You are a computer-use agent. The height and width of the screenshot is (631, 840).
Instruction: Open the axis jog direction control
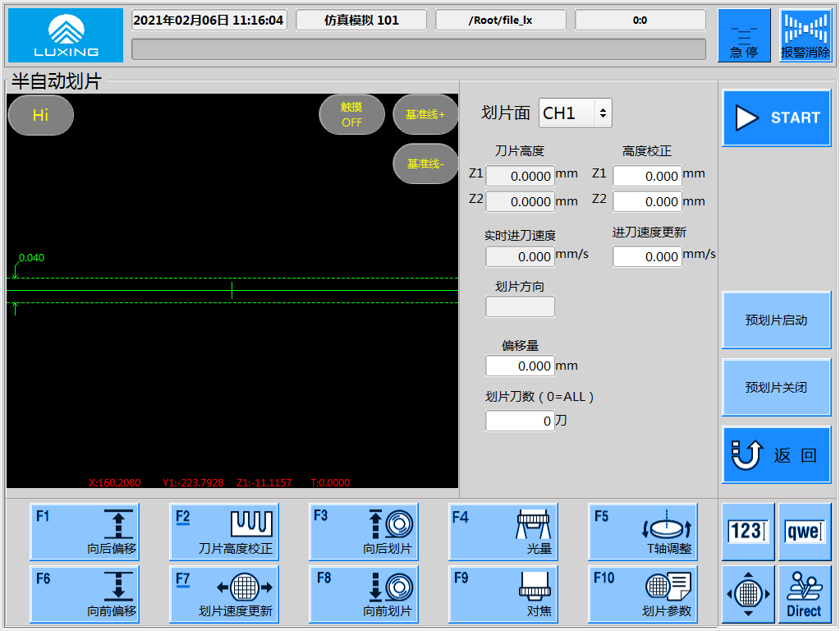(748, 594)
